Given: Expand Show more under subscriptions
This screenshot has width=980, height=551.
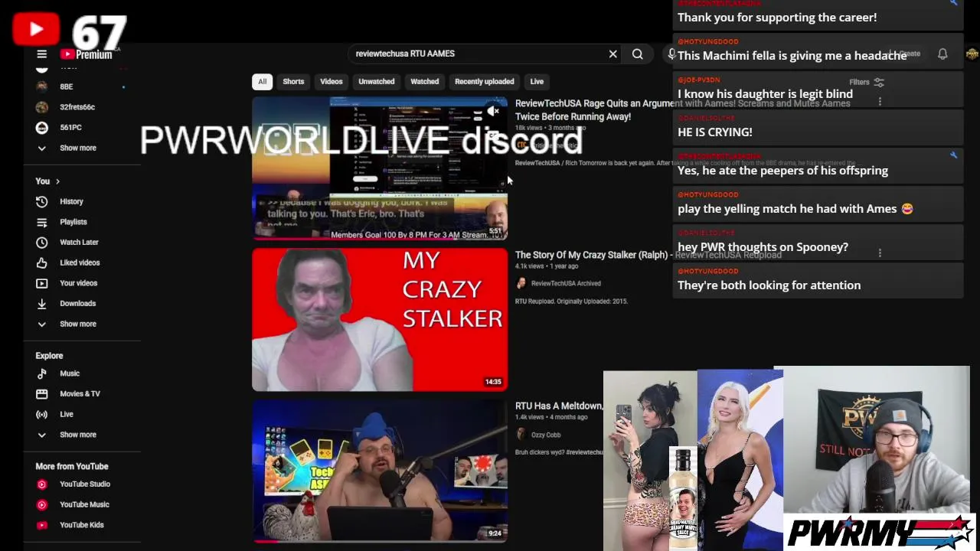Looking at the screenshot, I should [67, 148].
